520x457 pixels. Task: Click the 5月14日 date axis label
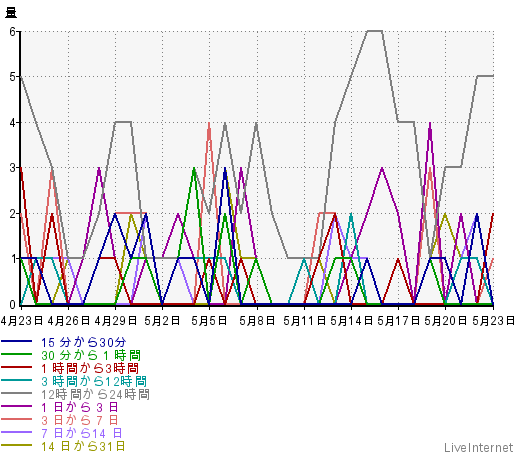352,321
